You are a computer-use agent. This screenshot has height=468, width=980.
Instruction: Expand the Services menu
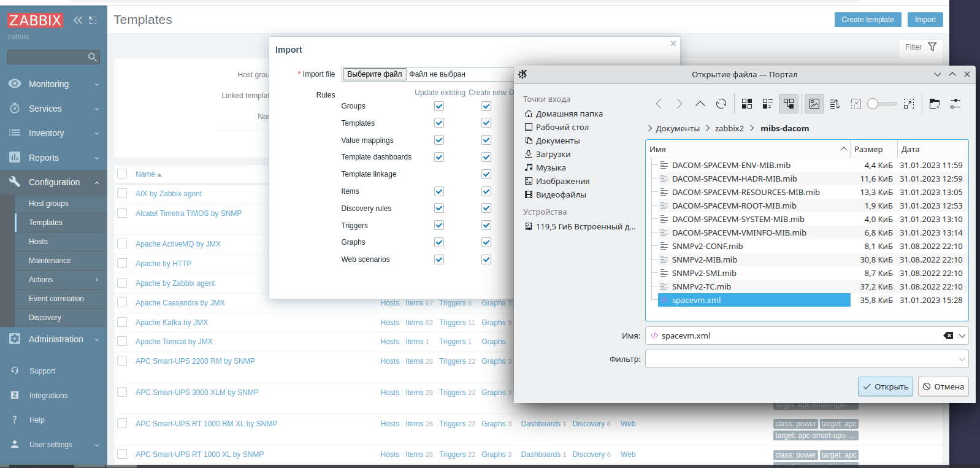click(x=53, y=109)
